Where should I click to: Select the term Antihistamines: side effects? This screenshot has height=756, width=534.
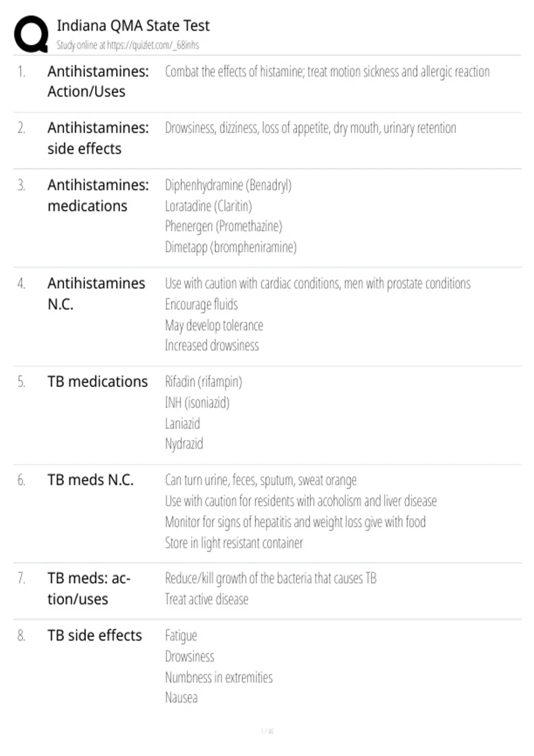[98, 138]
